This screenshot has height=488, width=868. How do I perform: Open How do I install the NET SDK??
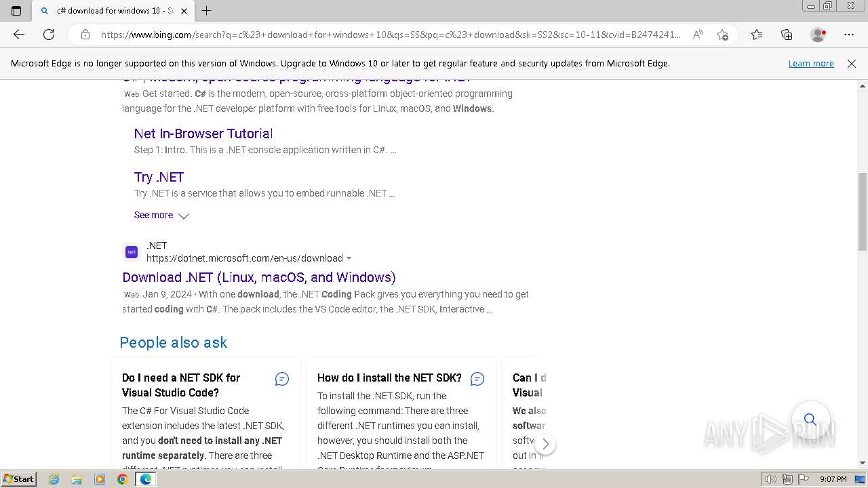[389, 378]
